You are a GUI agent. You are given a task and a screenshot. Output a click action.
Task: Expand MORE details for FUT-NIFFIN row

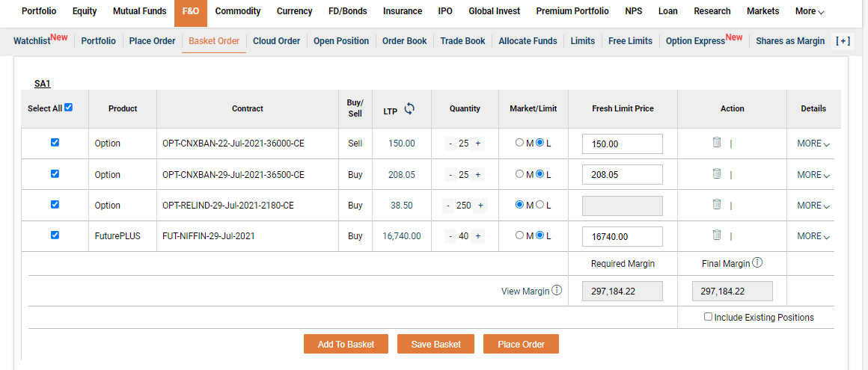(x=813, y=236)
